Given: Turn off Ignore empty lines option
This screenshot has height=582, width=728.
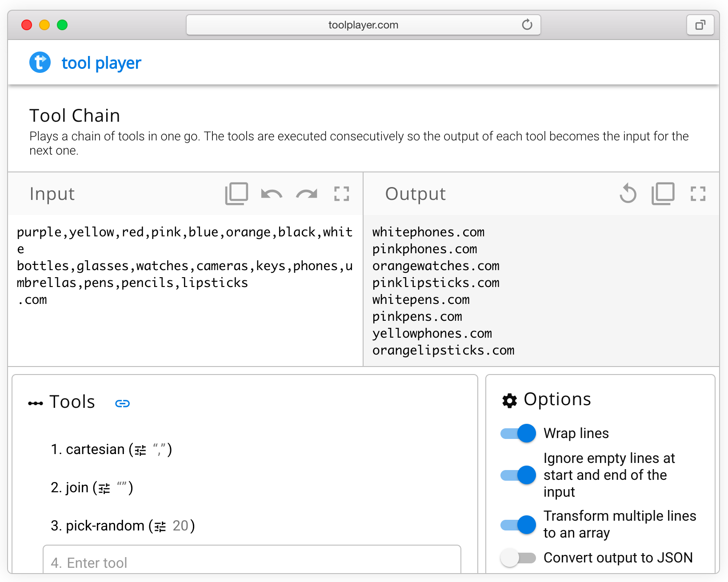Looking at the screenshot, I should tap(517, 475).
